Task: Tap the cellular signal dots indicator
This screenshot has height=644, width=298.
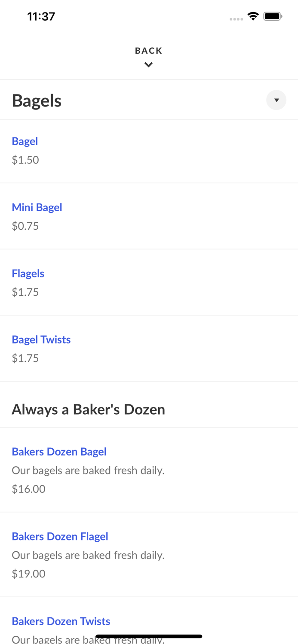Action: (x=237, y=18)
